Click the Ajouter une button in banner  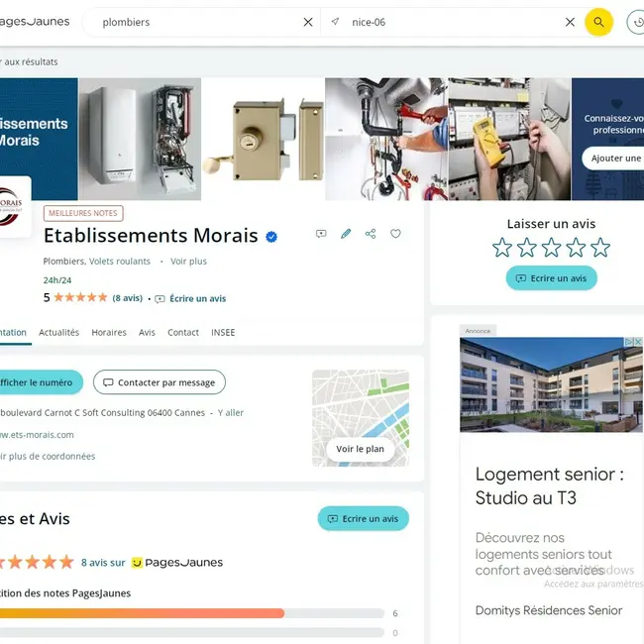613,159
